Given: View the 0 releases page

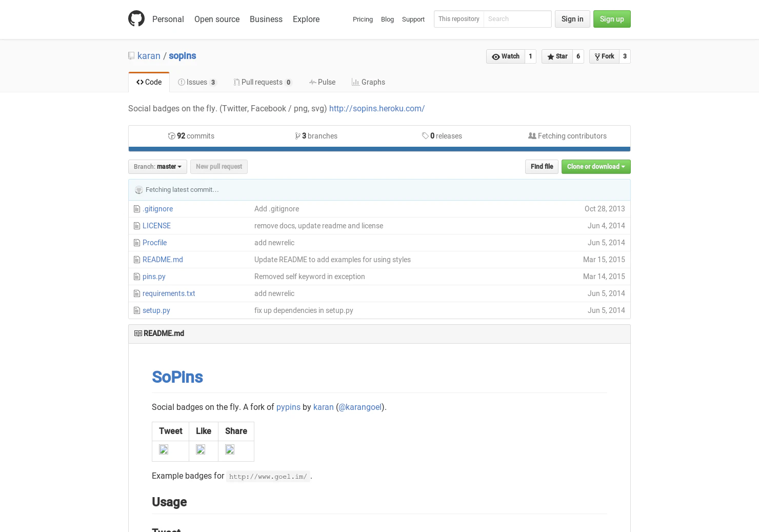Looking at the screenshot, I should point(442,136).
